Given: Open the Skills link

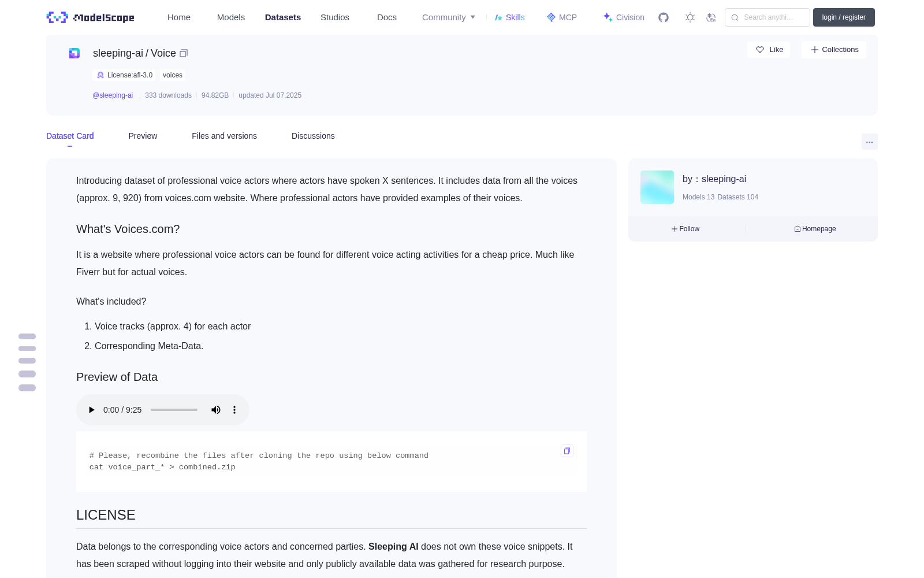Looking at the screenshot, I should pyautogui.click(x=509, y=17).
